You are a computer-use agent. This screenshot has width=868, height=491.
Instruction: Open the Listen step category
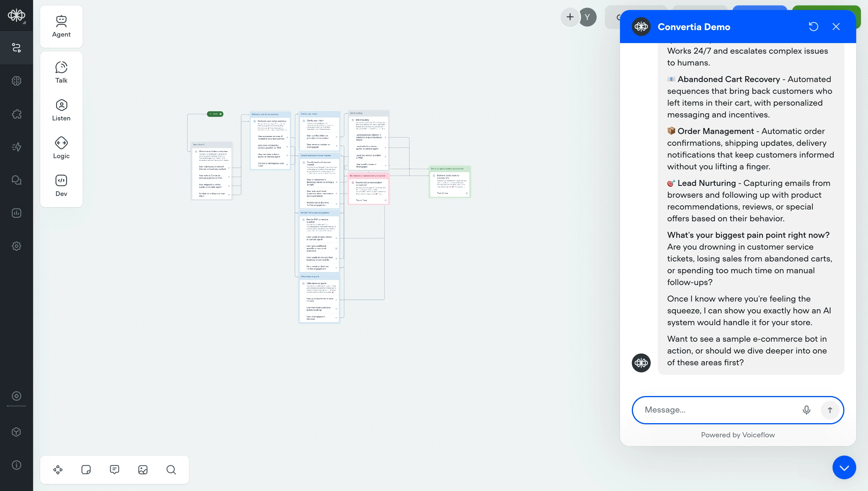pyautogui.click(x=61, y=110)
